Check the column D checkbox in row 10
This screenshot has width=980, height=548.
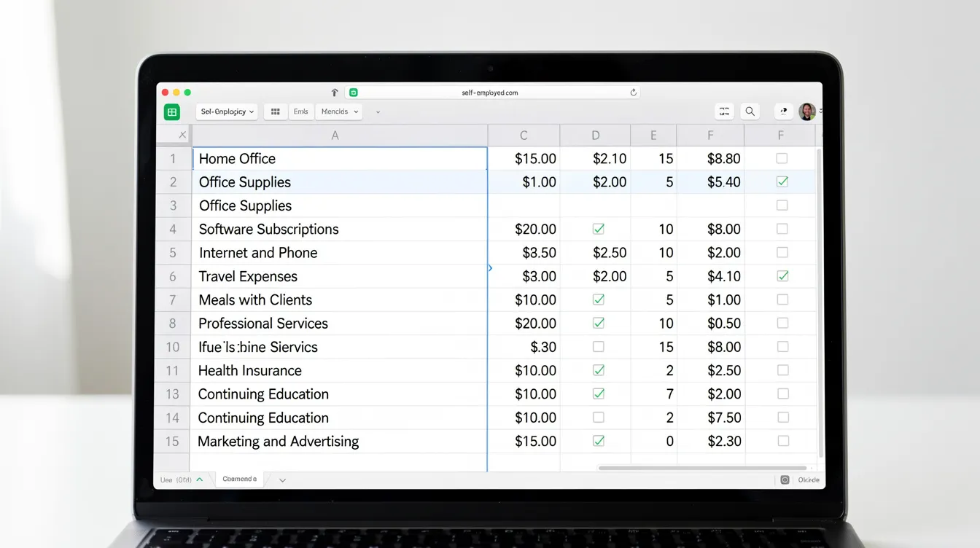[599, 346]
